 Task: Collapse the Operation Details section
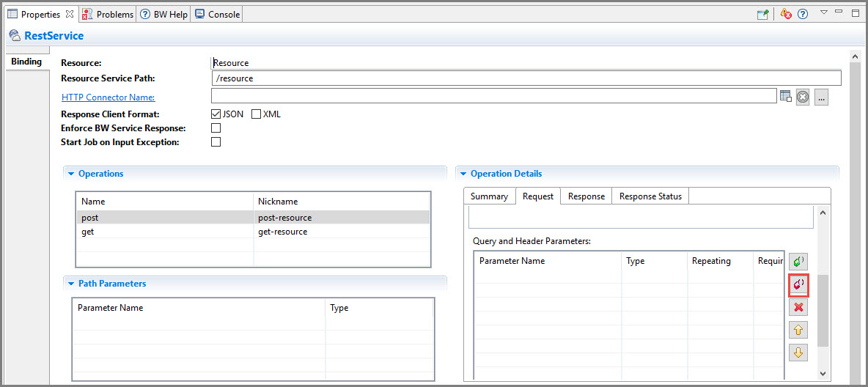click(x=463, y=174)
